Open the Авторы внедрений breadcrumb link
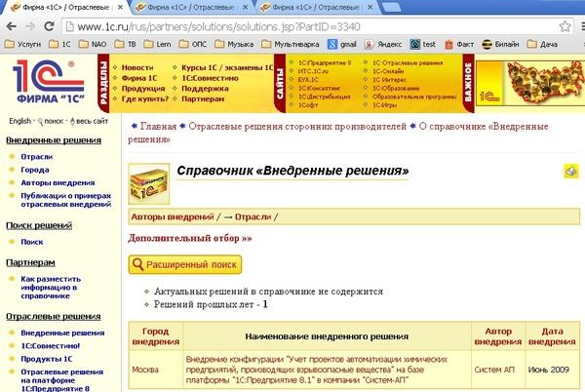The image size is (585, 392). coord(173,216)
